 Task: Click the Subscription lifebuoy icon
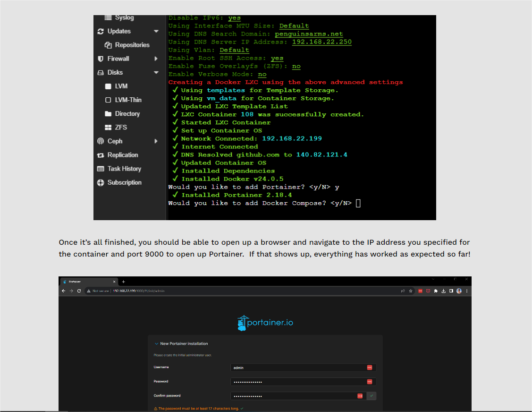point(101,183)
